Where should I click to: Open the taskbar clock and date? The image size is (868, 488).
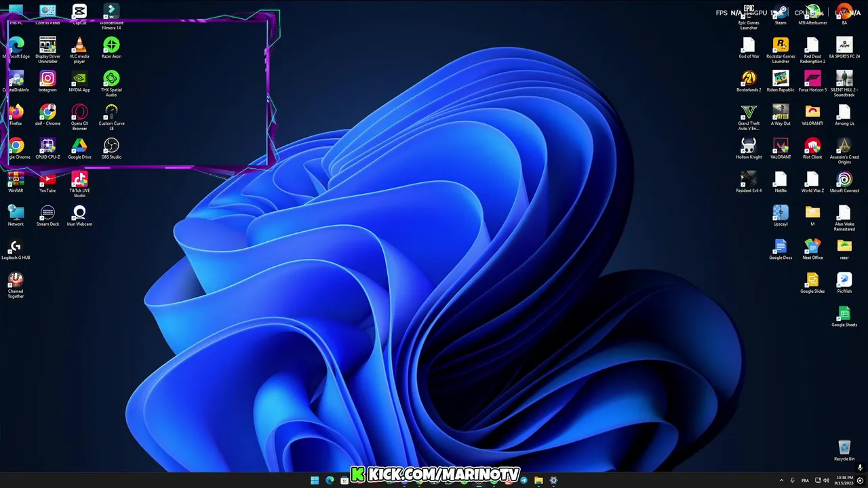pos(844,481)
